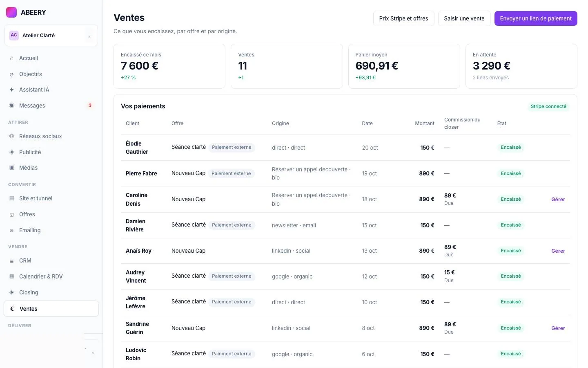The height and width of the screenshot is (368, 588).
Task: Open Assistant IA sparkle icon
Action: click(x=11, y=90)
